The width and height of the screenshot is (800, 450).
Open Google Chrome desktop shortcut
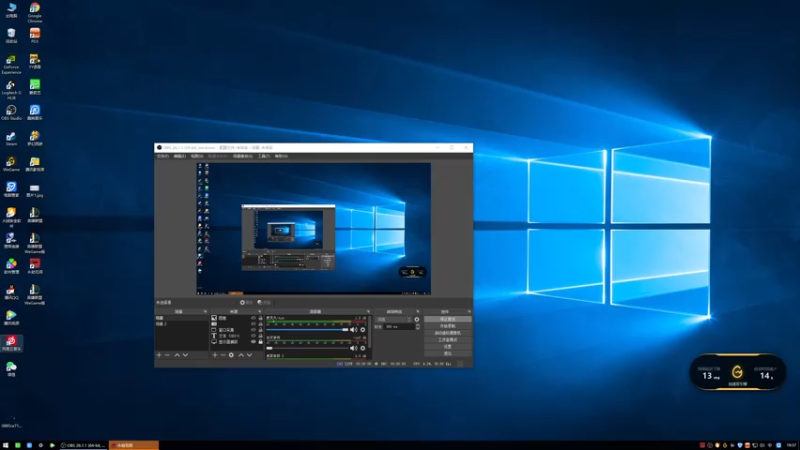(35, 12)
